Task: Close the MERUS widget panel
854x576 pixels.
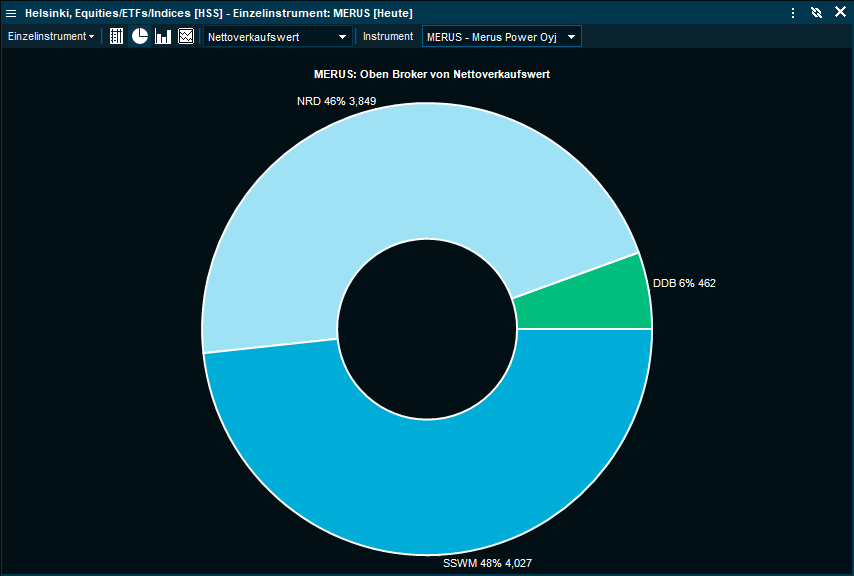Action: point(840,12)
